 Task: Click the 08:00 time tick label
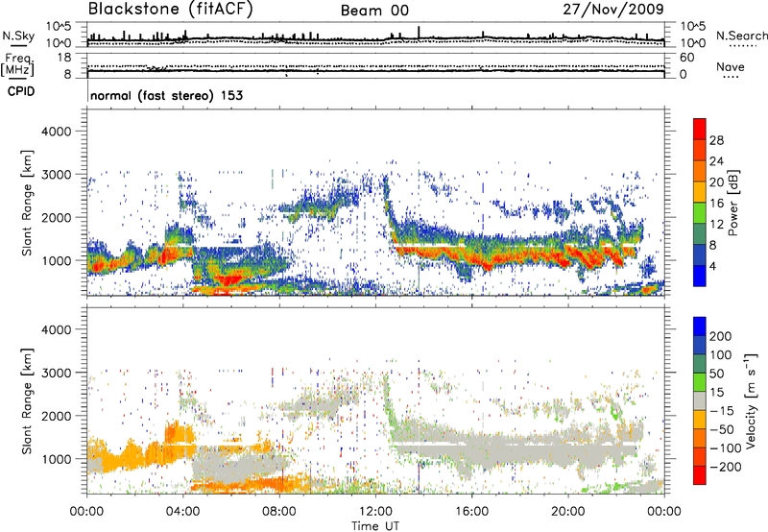click(279, 512)
